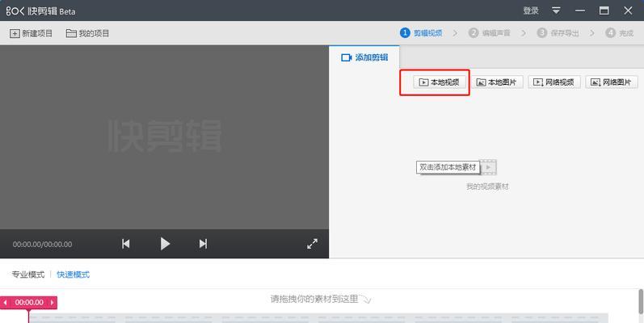
Task: Step timeline marker back with left arrow
Action: point(5,303)
